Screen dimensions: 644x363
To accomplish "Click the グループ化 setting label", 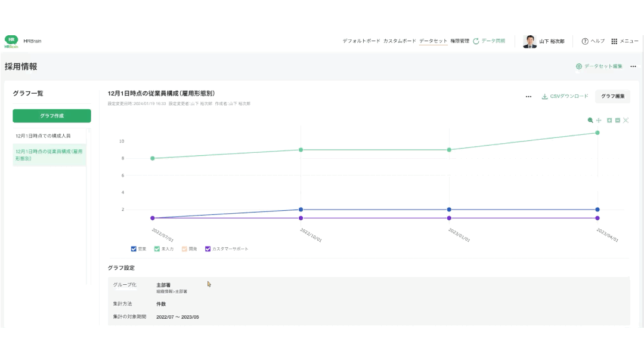I will pyautogui.click(x=125, y=284).
